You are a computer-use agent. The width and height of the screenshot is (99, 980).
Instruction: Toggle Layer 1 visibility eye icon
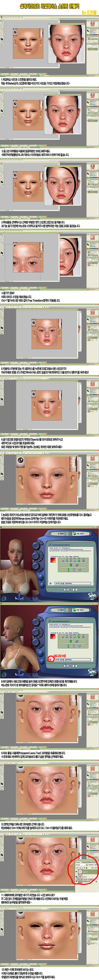point(76,876)
